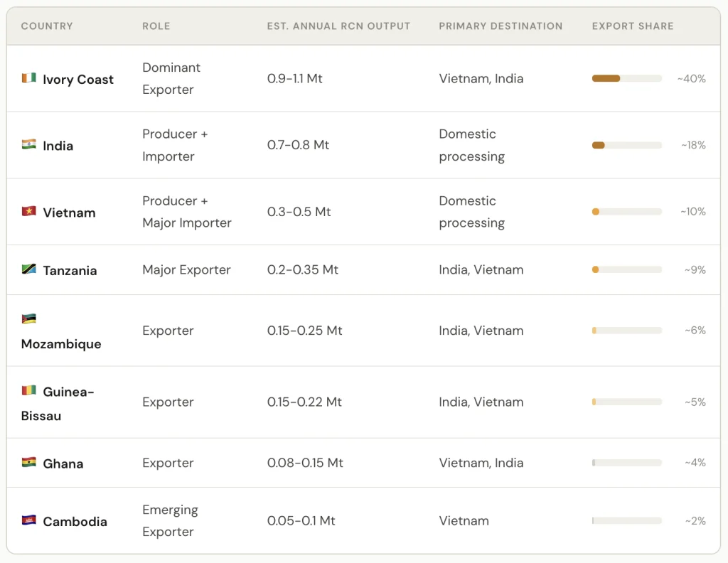Select the Primary Destination column header
The width and height of the screenshot is (728, 563).
(x=500, y=26)
